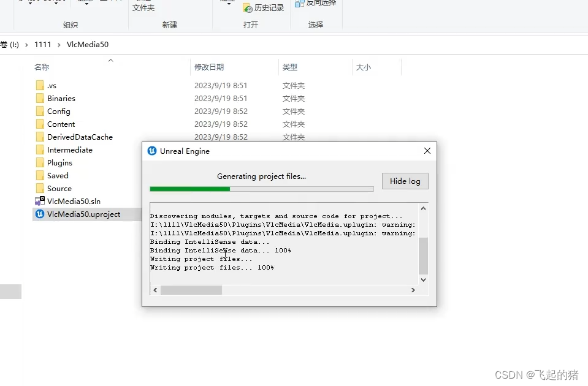Select the Intermediate folder name
This screenshot has width=588, height=386.
pos(70,150)
